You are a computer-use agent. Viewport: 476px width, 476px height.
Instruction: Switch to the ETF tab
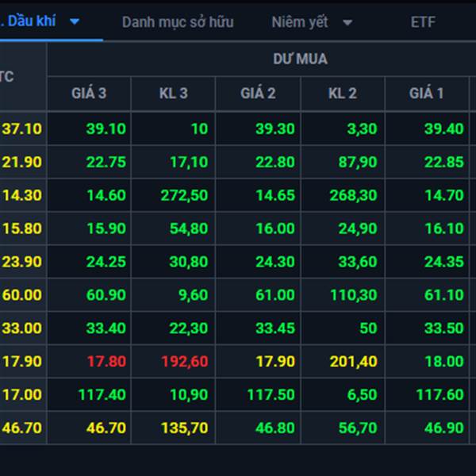[423, 22]
